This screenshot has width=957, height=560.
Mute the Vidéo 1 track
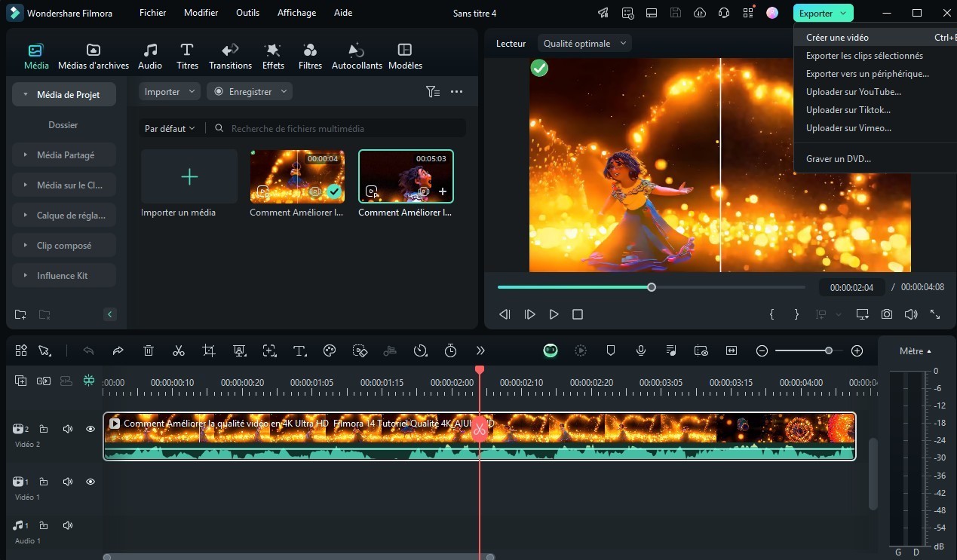[x=68, y=482]
